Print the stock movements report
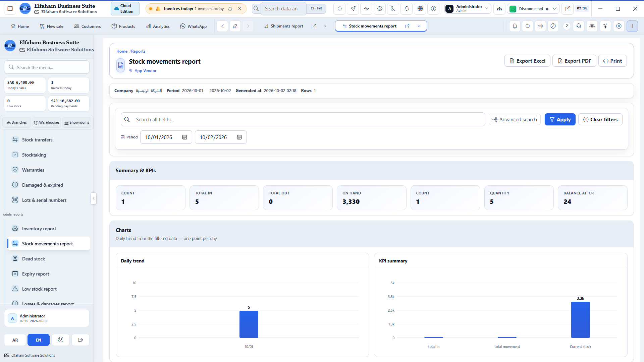 [x=612, y=61]
